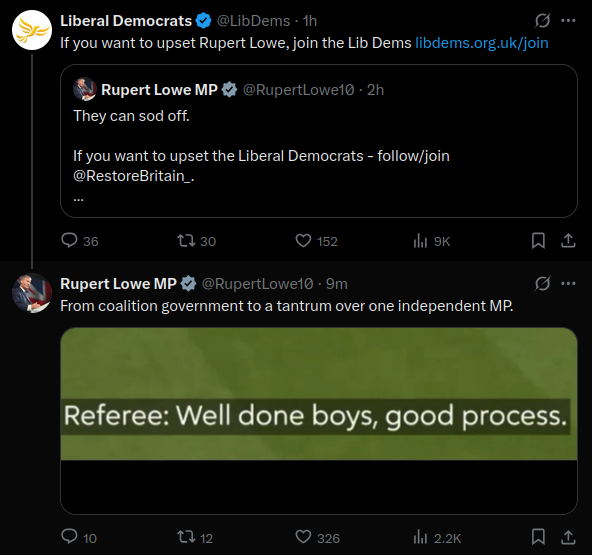
Task: Open the Grok icon on LibDems tweet
Action: (542, 21)
